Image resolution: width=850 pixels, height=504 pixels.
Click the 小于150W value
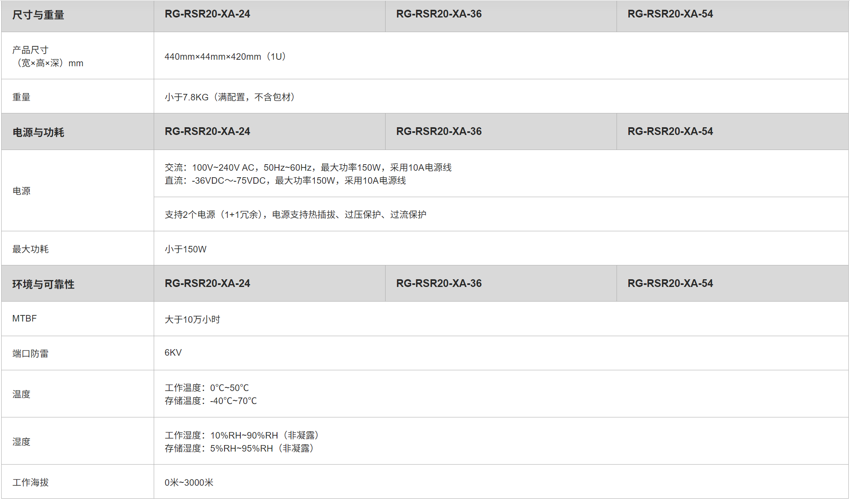185,250
